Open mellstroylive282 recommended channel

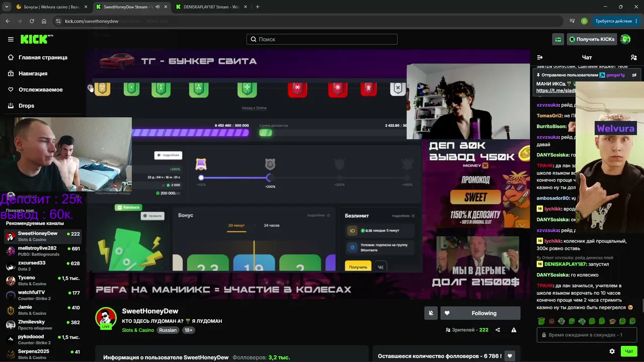43,251
